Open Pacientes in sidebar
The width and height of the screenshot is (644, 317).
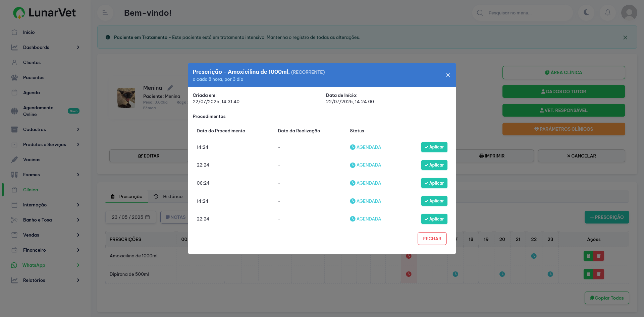pos(34,77)
